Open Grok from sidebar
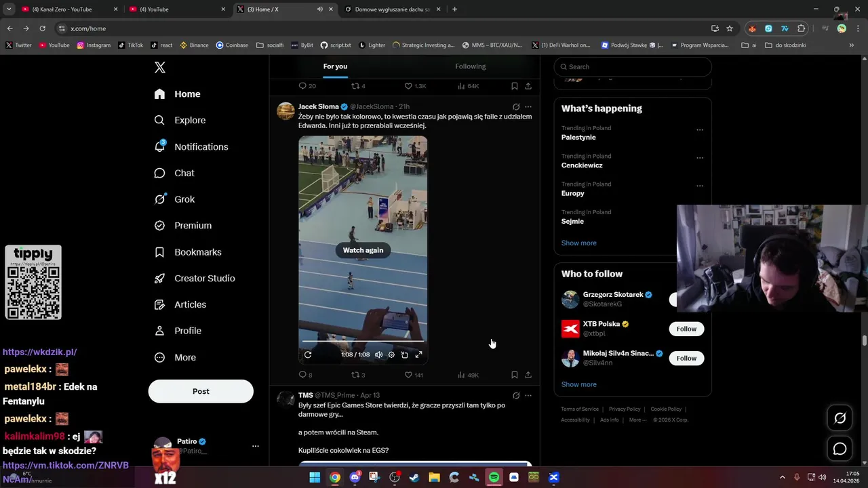868x488 pixels. click(x=174, y=199)
